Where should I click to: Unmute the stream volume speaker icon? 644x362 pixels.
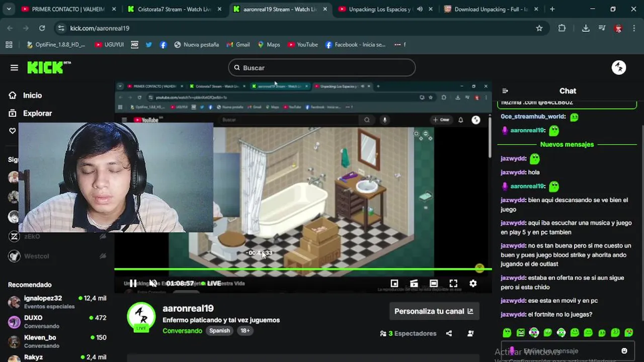tap(153, 283)
